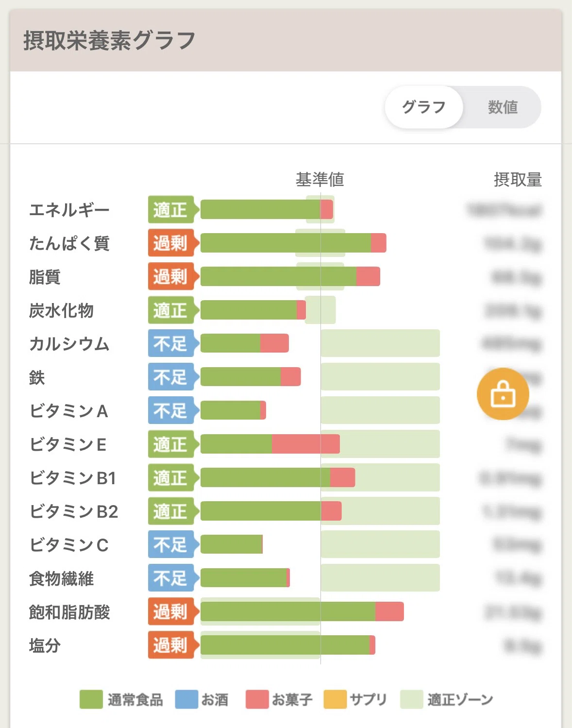Click the pale 適正ゾーン legend swatch
The image size is (572, 728).
tap(411, 699)
